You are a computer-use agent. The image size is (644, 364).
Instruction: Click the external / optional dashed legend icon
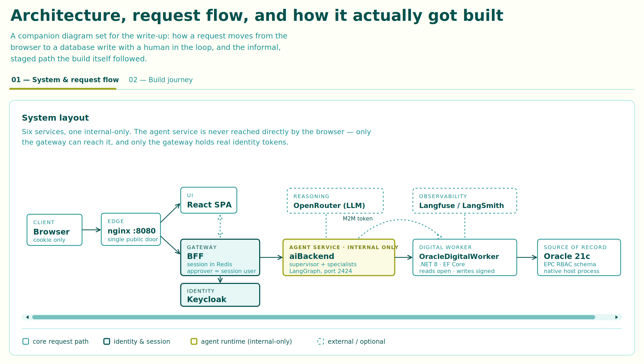[321, 341]
